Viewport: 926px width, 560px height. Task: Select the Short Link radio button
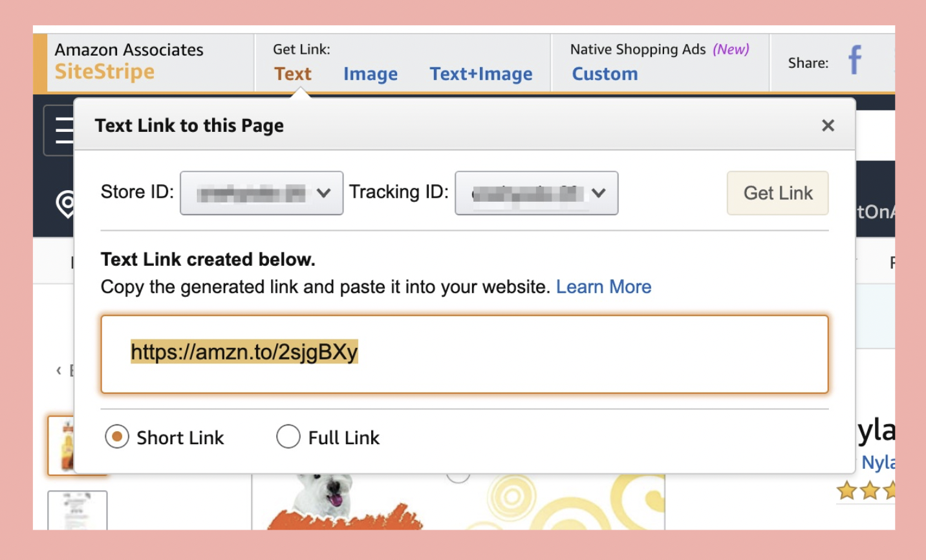pyautogui.click(x=116, y=437)
